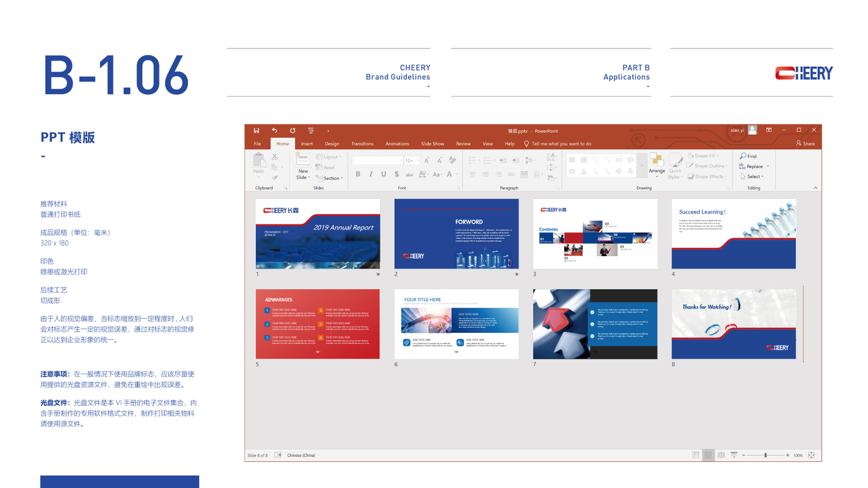The width and height of the screenshot is (868, 488).
Task: Toggle italic formatting
Action: [371, 174]
